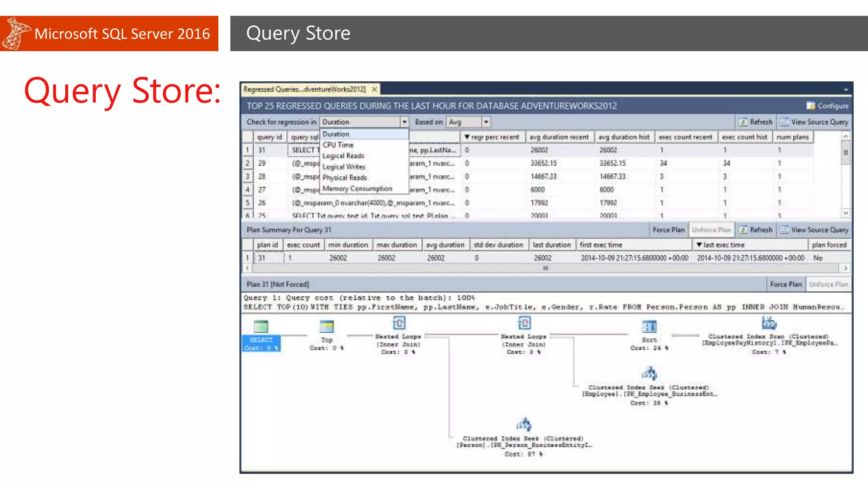Open the tab overflow arrow at the window's right edge
This screenshot has width=868, height=488.
pyautogui.click(x=846, y=90)
